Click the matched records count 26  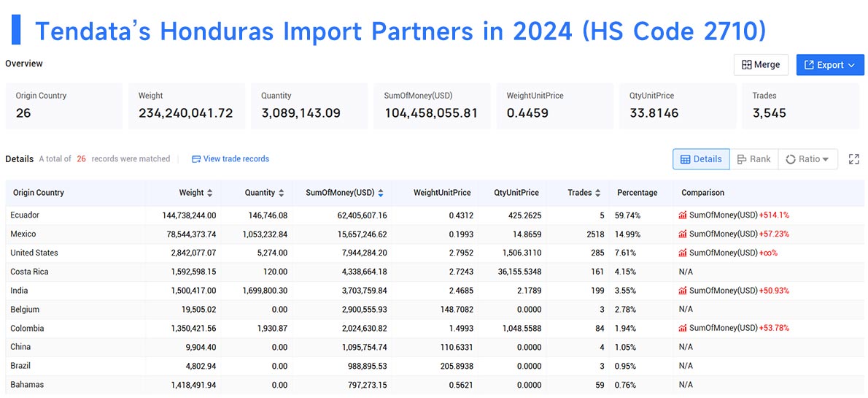[82, 159]
